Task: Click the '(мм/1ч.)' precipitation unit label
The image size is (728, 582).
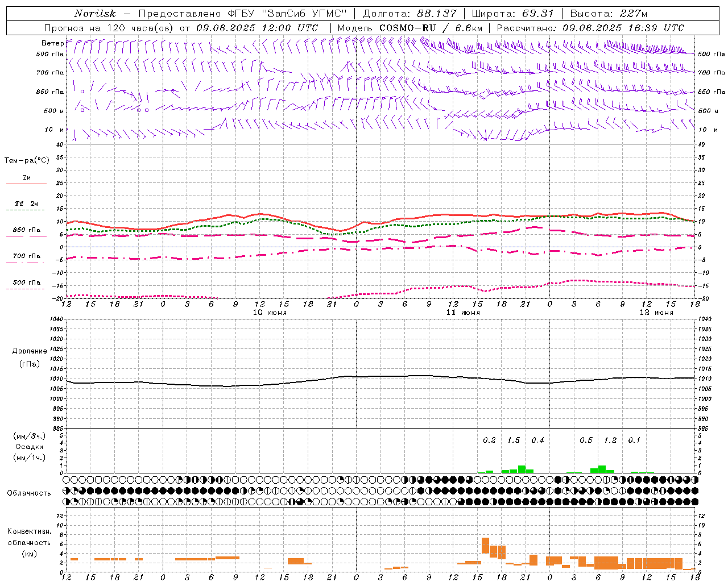Action: (x=30, y=458)
